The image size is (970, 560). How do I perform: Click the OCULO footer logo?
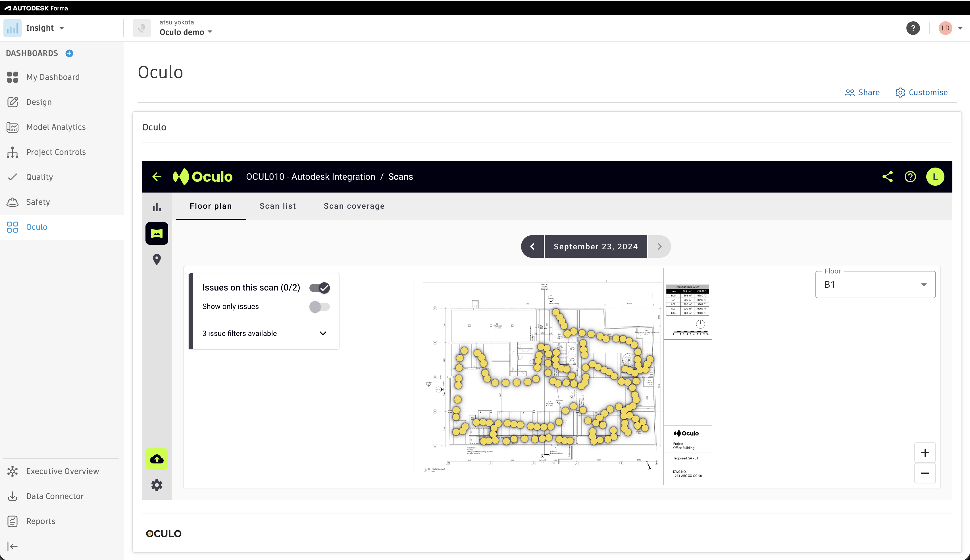coord(164,534)
